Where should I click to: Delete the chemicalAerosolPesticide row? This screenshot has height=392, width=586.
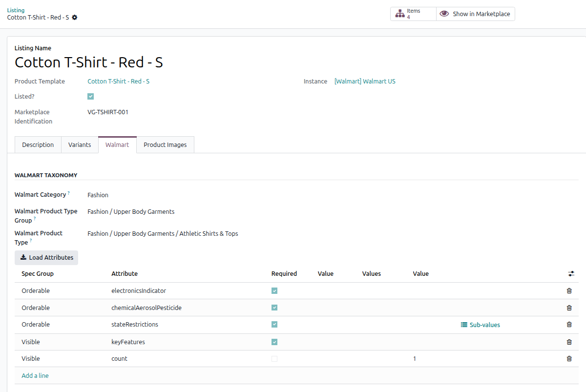[x=569, y=308]
